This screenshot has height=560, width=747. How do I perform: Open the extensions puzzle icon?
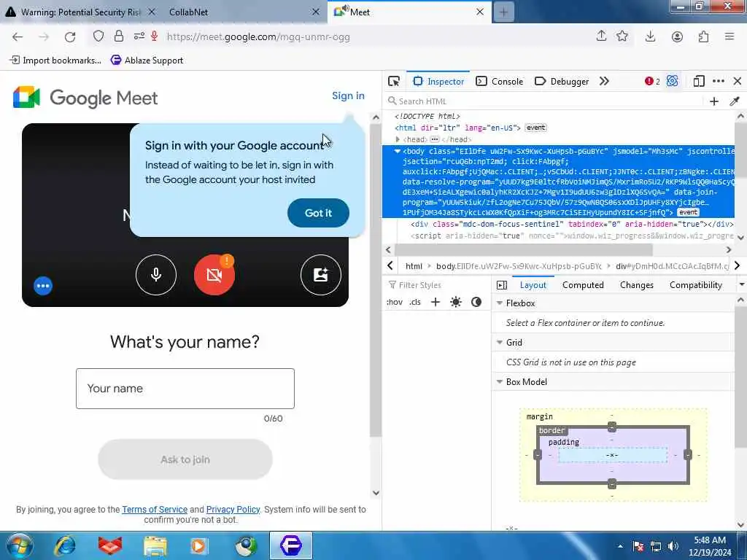click(x=703, y=36)
